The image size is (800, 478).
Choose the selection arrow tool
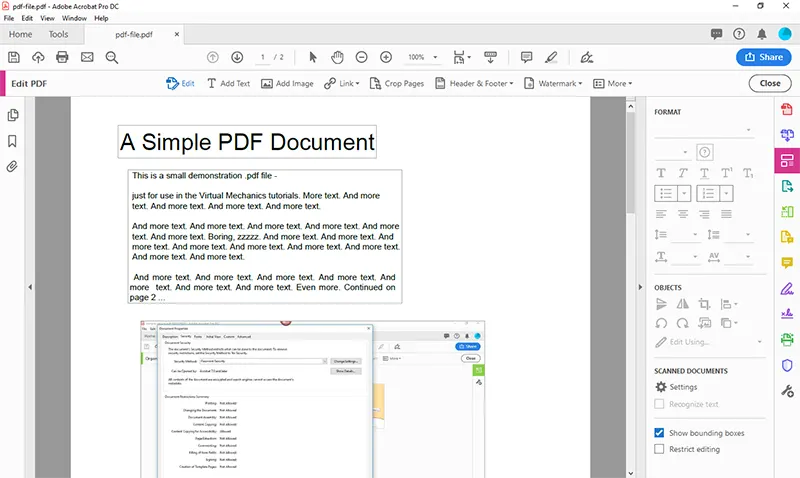click(313, 57)
